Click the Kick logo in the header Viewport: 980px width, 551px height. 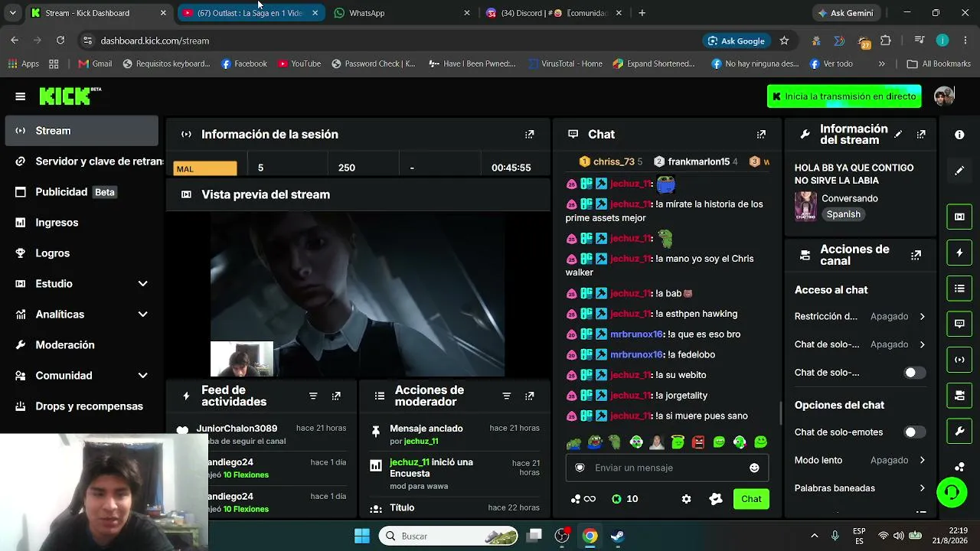70,96
